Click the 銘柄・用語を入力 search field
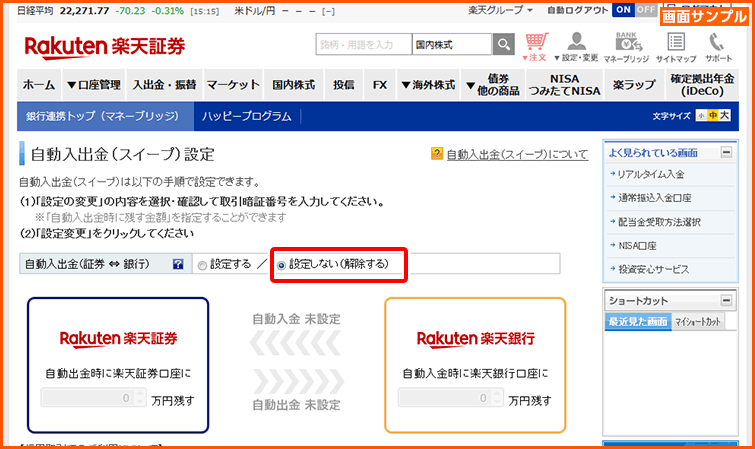Image resolution: width=755 pixels, height=449 pixels. 364,44
